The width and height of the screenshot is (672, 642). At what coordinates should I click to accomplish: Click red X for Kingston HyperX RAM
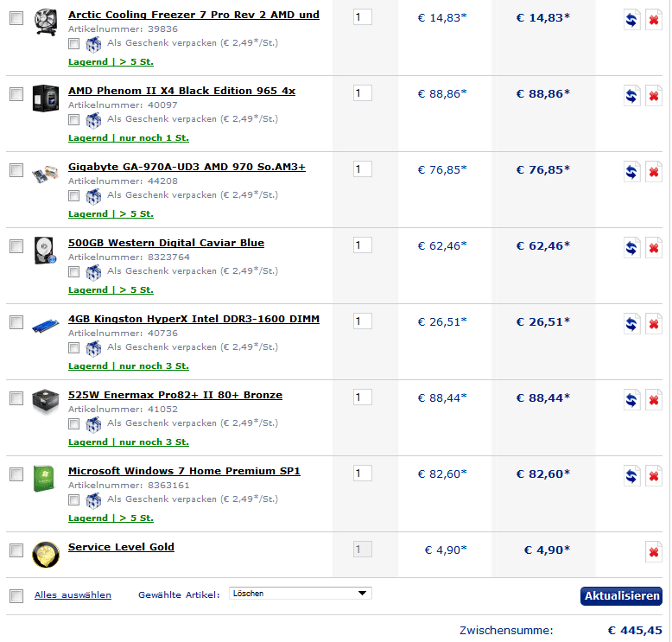[x=654, y=323]
